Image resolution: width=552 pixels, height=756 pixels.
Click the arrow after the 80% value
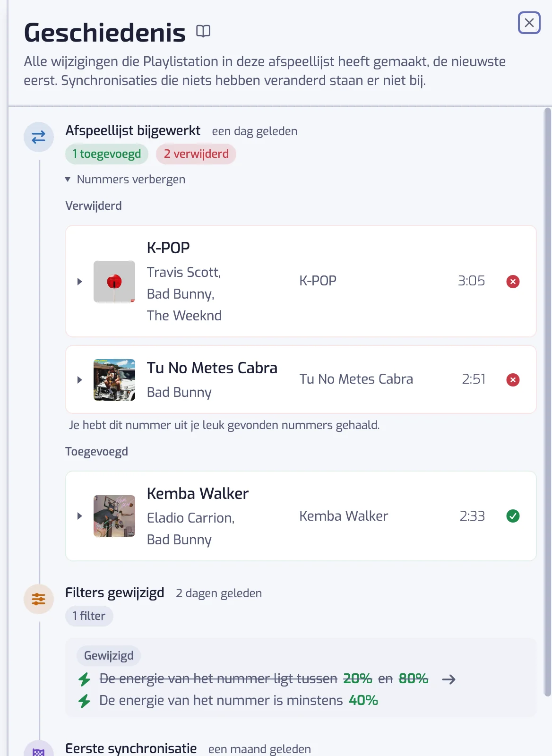(x=448, y=679)
